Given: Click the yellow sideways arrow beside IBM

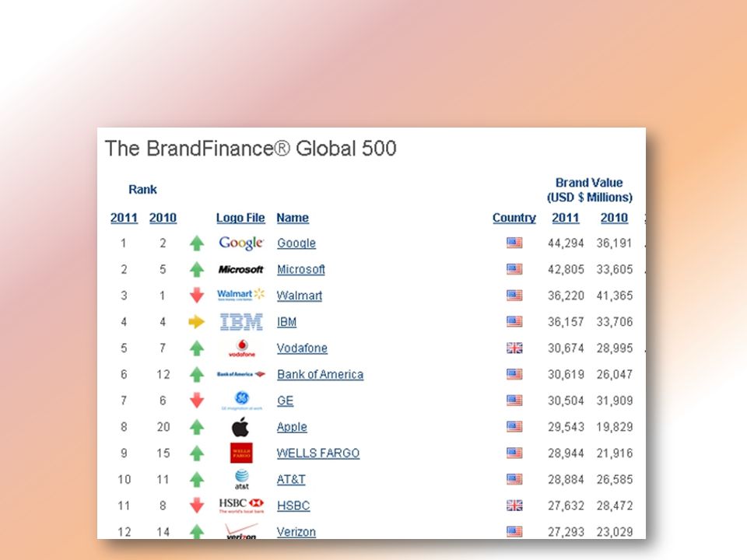Looking at the screenshot, I should click(x=196, y=322).
